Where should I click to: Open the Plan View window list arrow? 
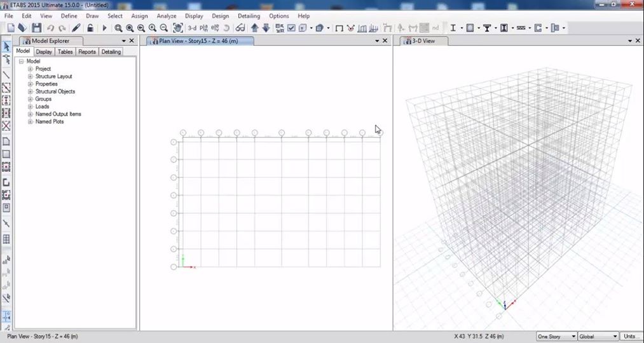pyautogui.click(x=377, y=41)
